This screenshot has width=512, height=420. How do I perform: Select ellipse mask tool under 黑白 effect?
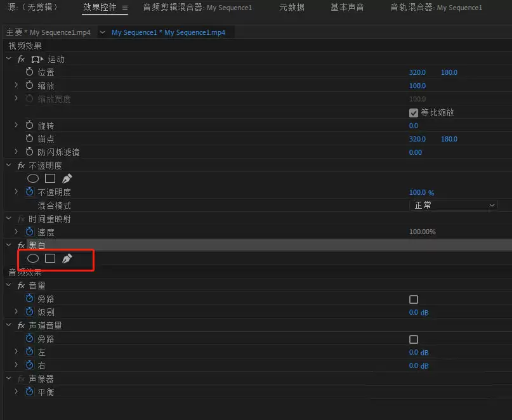click(32, 259)
